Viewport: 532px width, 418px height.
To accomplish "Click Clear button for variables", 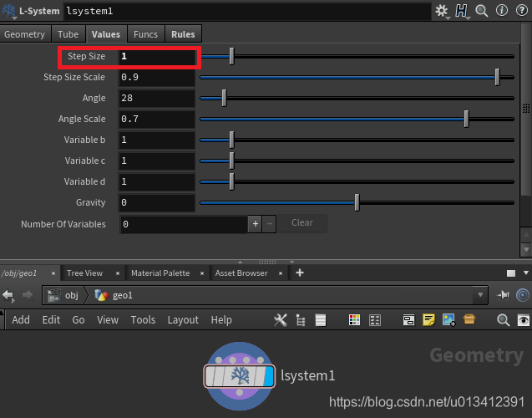I will coord(302,222).
